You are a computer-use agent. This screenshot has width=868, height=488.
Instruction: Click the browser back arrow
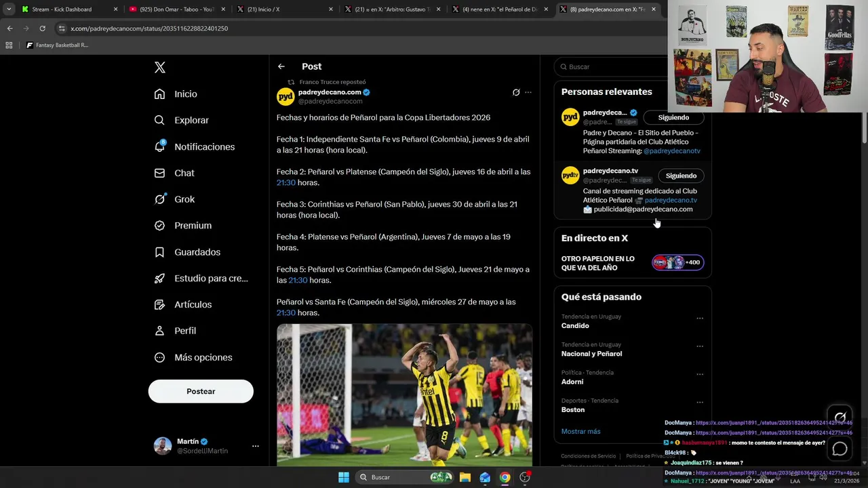[x=9, y=28]
